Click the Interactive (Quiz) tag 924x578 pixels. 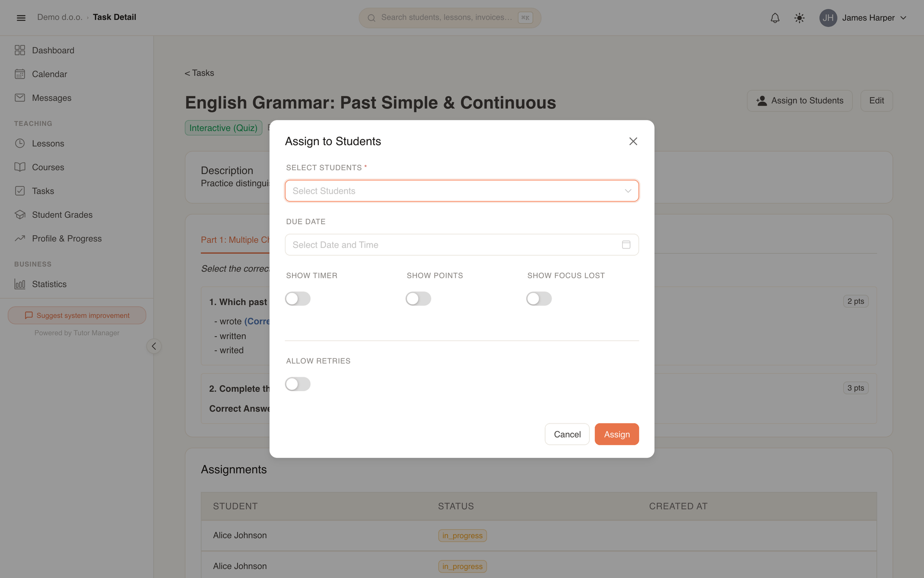pos(224,128)
